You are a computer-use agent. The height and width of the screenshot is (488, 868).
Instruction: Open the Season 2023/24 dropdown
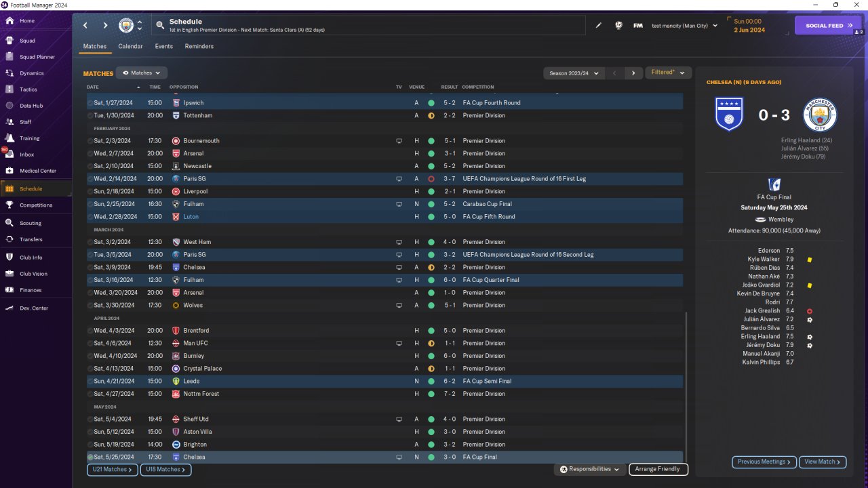(x=573, y=73)
